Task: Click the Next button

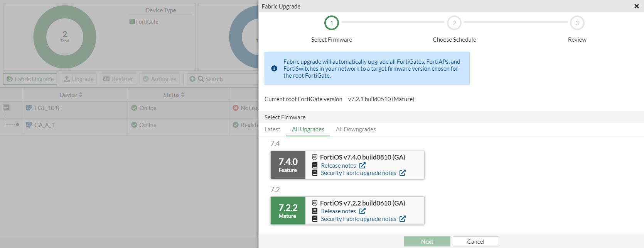Action: [x=427, y=241]
